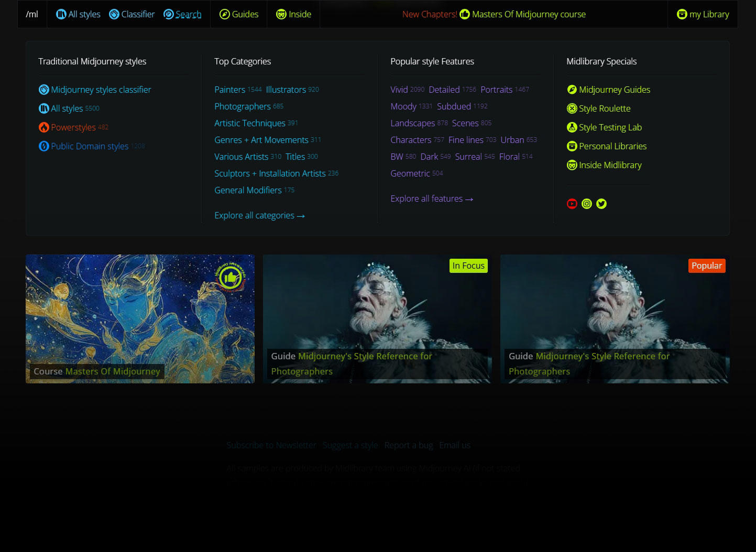Open All styles in the top navigation
Screen dimensions: 756x552
click(78, 14)
